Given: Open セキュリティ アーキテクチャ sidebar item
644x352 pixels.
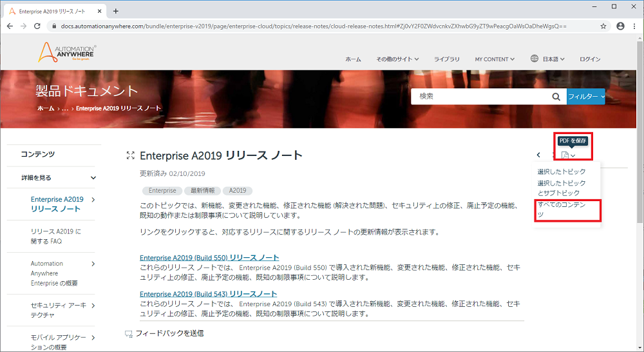Looking at the screenshot, I should coord(59,310).
